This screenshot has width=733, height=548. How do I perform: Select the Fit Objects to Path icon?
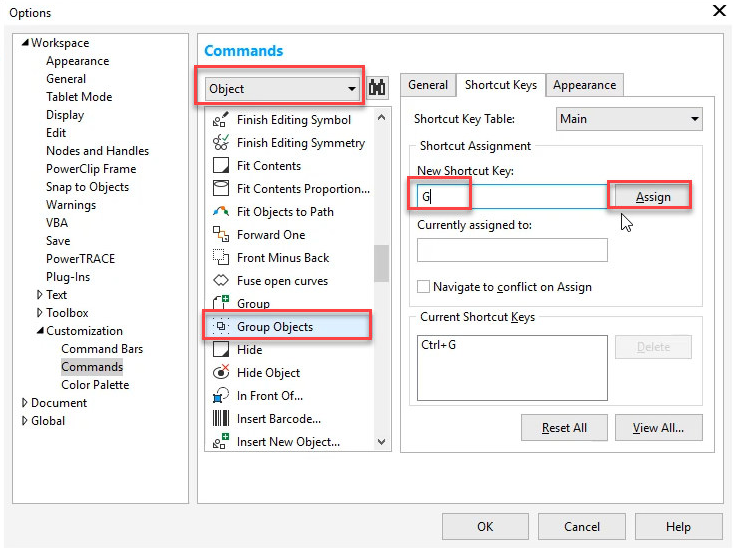[221, 212]
